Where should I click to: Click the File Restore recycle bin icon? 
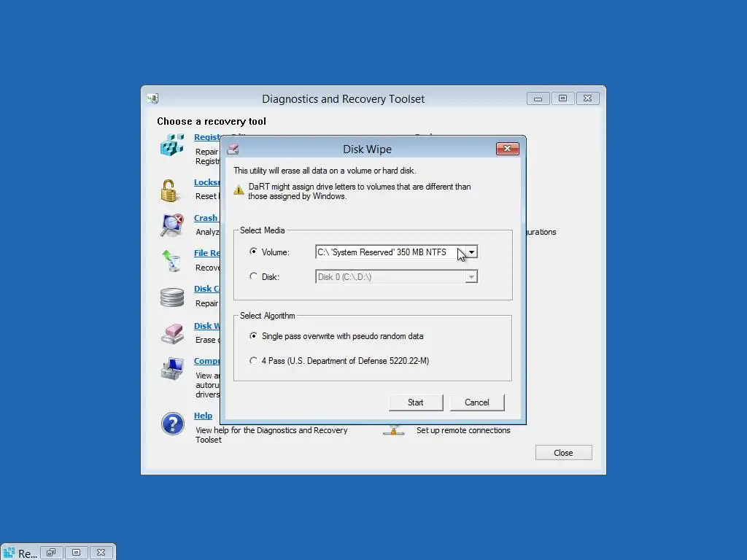click(x=171, y=261)
